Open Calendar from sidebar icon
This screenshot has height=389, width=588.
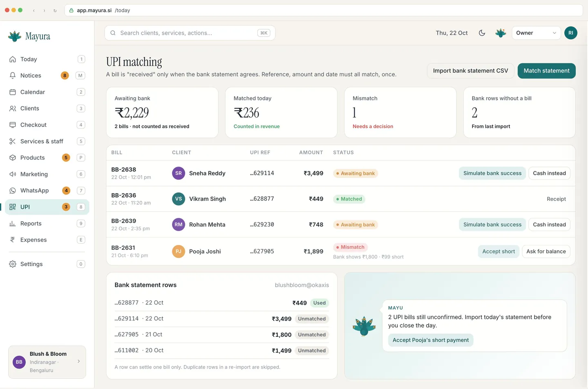pyautogui.click(x=13, y=92)
